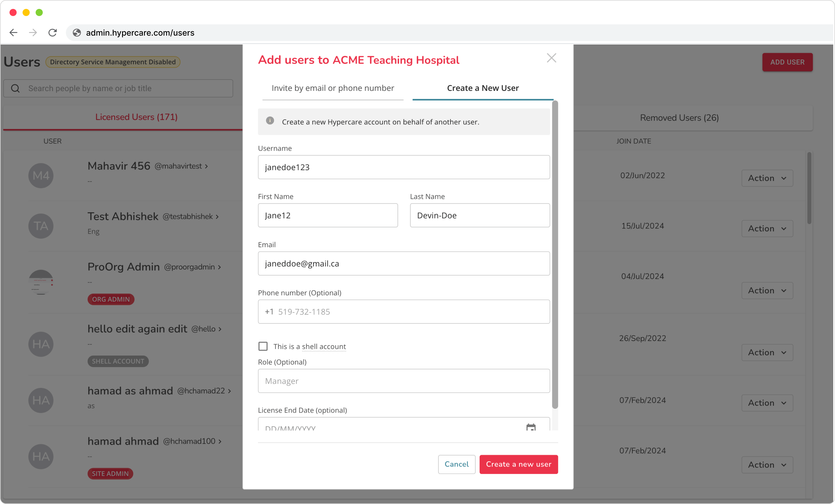The width and height of the screenshot is (835, 504).
Task: Open the Licensed Users (171) tab
Action: click(136, 117)
